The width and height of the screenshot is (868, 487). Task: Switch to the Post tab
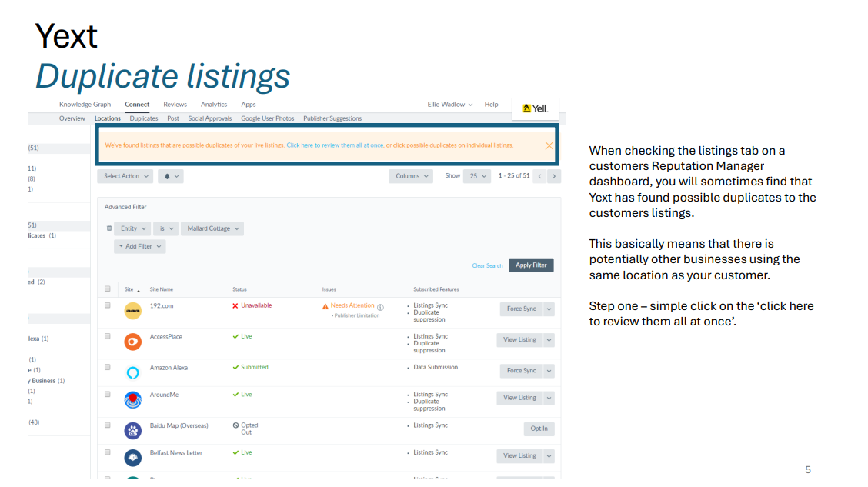(x=173, y=118)
